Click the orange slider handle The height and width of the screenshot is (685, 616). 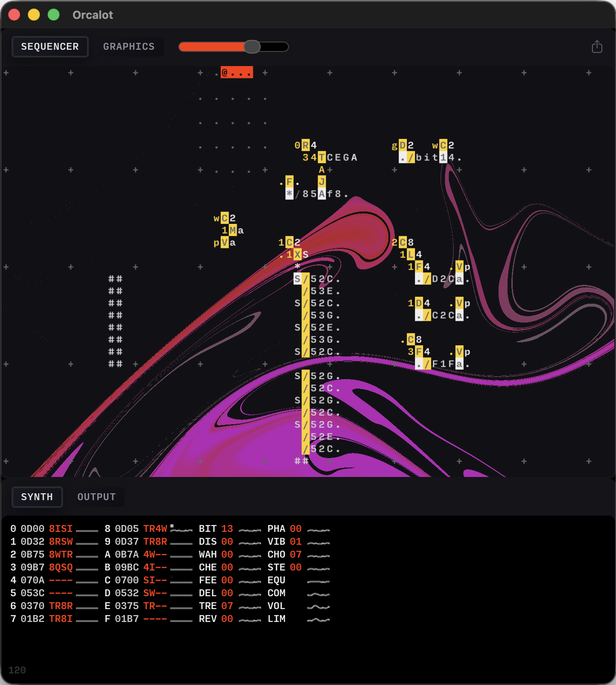(252, 47)
